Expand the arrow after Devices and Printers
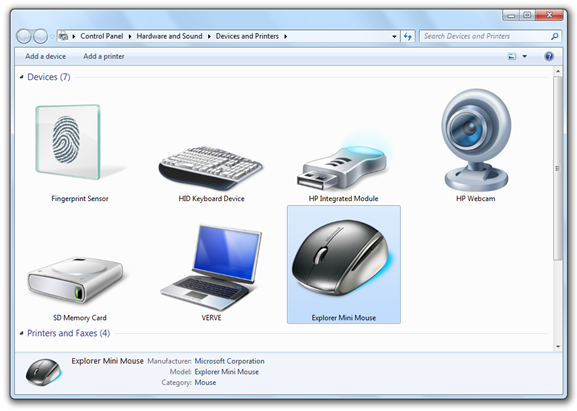This screenshot has height=411, width=577. click(x=285, y=36)
